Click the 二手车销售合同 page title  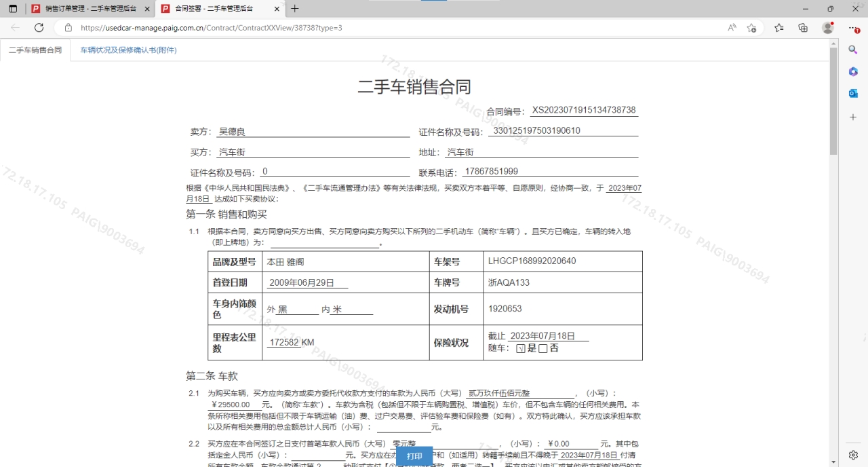414,86
